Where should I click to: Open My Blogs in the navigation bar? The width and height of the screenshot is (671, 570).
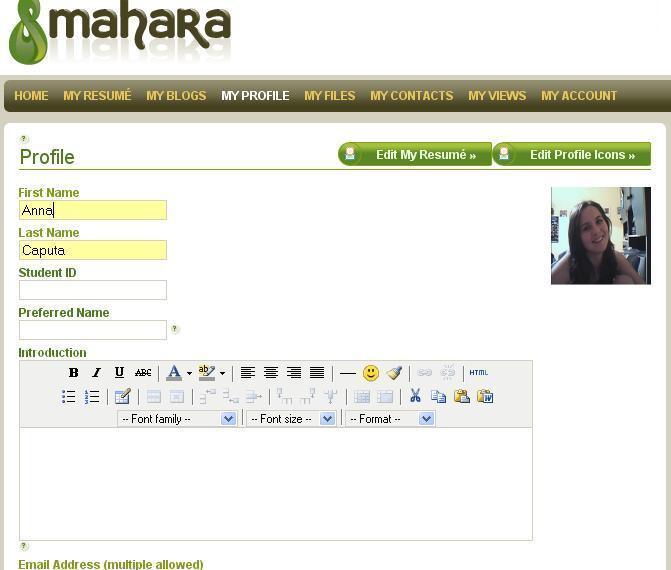[x=176, y=96]
